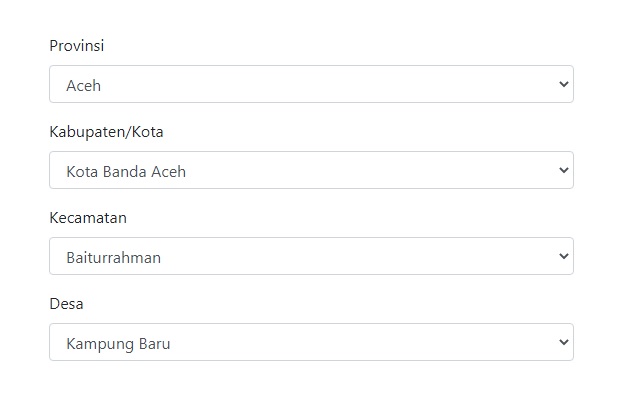Expand village list via Kampung Baru arrow

click(564, 342)
